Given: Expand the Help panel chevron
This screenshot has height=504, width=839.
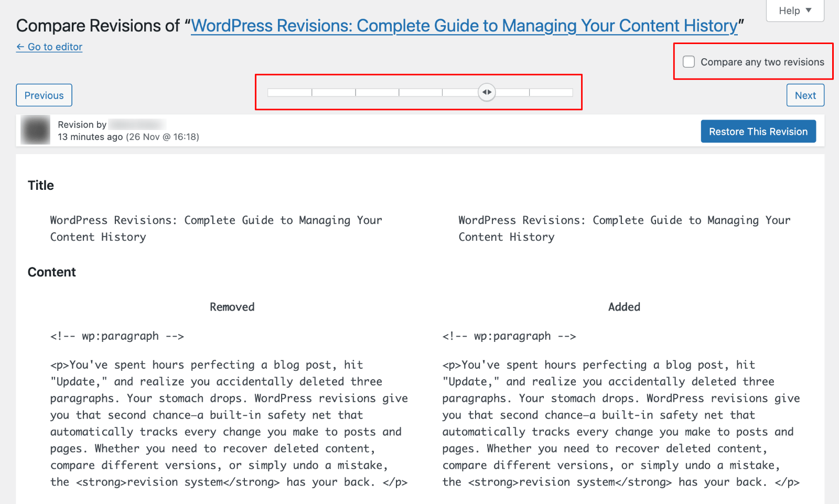Looking at the screenshot, I should [x=809, y=10].
